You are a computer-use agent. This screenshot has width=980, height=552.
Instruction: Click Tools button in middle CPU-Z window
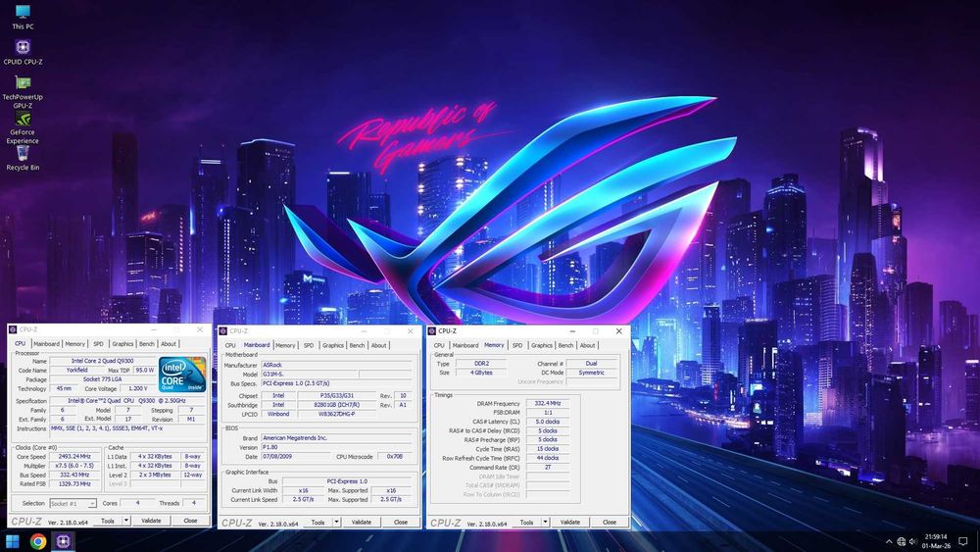(318, 522)
